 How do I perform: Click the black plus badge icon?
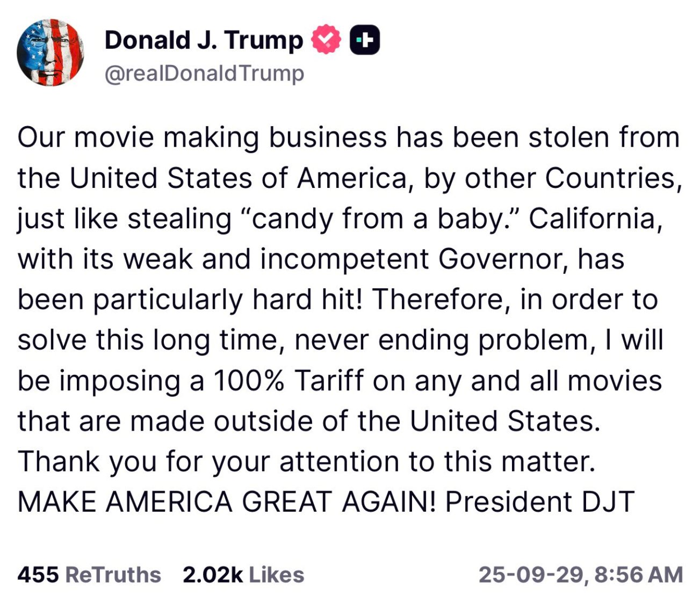coord(365,40)
